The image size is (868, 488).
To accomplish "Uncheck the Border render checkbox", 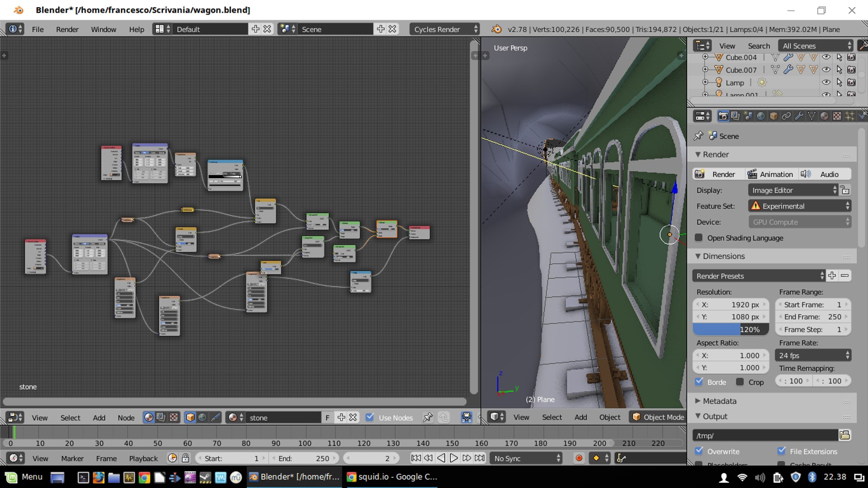I will (x=699, y=381).
